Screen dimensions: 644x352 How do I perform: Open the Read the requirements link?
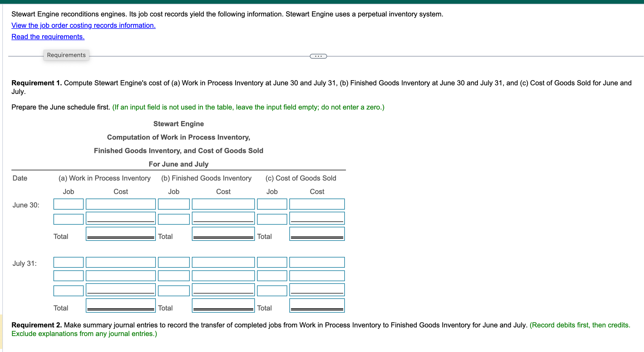click(x=48, y=36)
